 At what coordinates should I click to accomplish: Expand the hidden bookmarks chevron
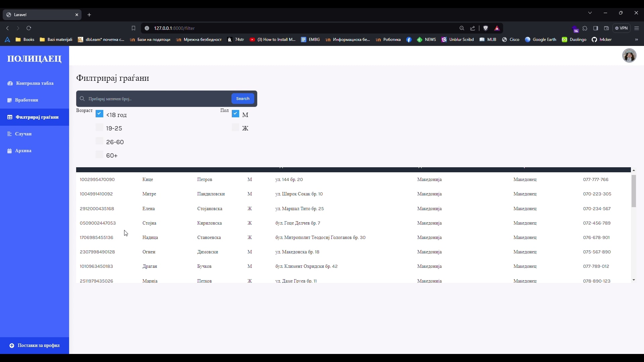point(636,40)
